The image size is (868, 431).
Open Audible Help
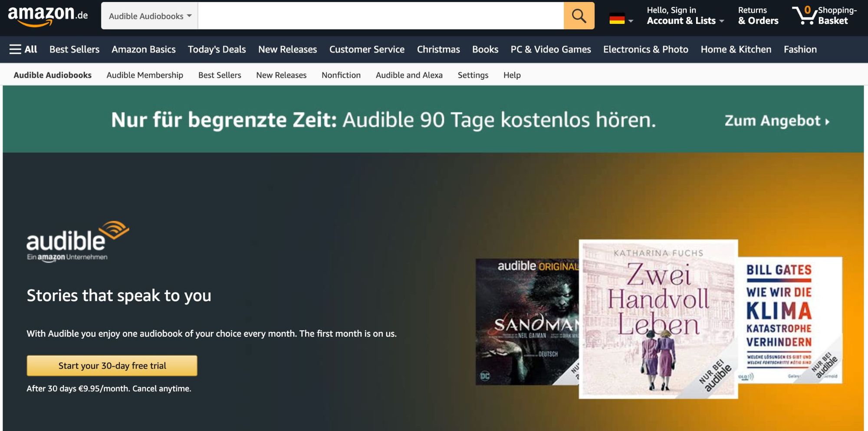pos(512,75)
